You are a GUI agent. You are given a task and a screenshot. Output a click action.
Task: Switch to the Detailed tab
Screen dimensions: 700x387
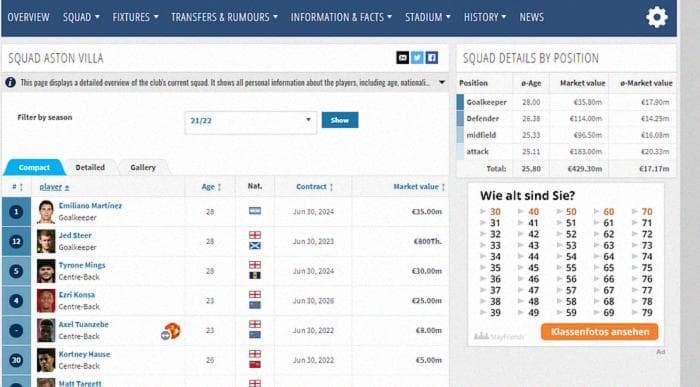coord(90,167)
